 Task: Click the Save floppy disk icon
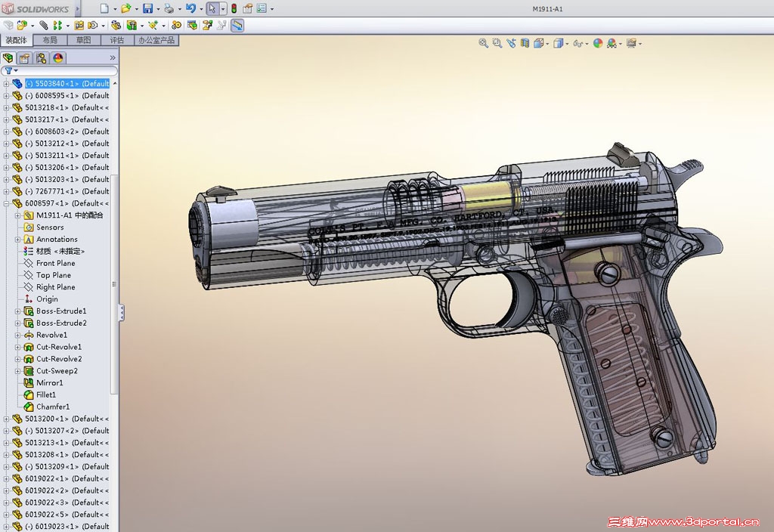tap(147, 8)
